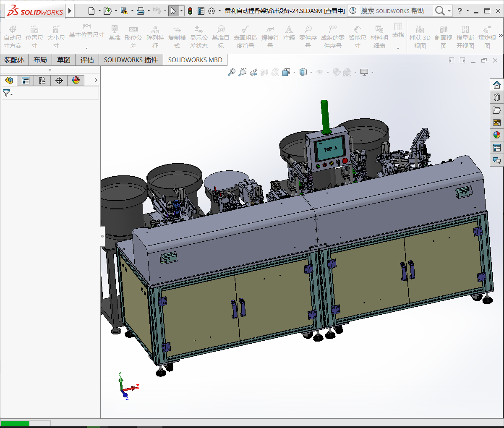Expand the View Orientation dropdown
504x428 pixels.
294,73
